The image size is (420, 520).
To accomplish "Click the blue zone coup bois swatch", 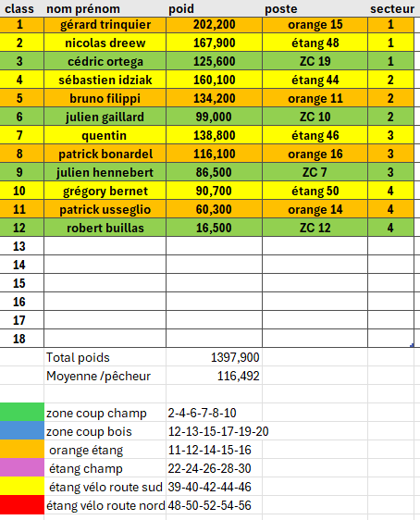I will tap(22, 431).
